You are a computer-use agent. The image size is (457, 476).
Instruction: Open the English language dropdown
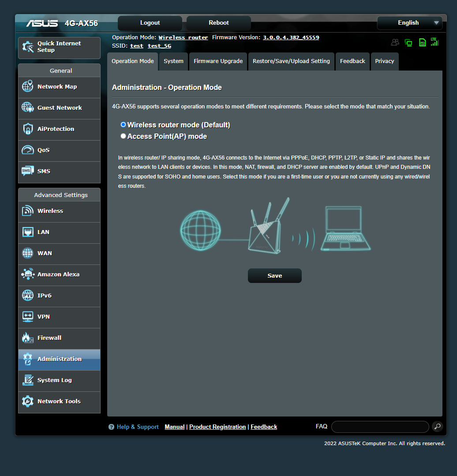point(410,23)
